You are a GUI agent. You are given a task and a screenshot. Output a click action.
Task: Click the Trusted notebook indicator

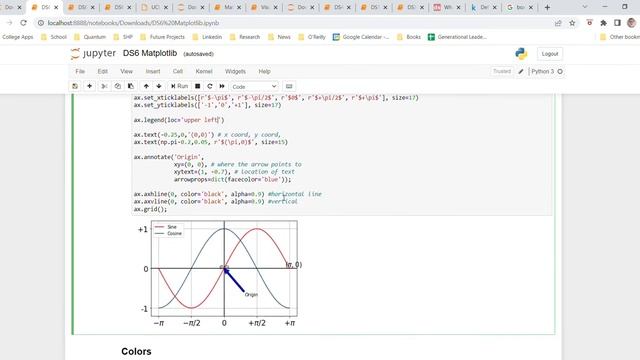(502, 71)
